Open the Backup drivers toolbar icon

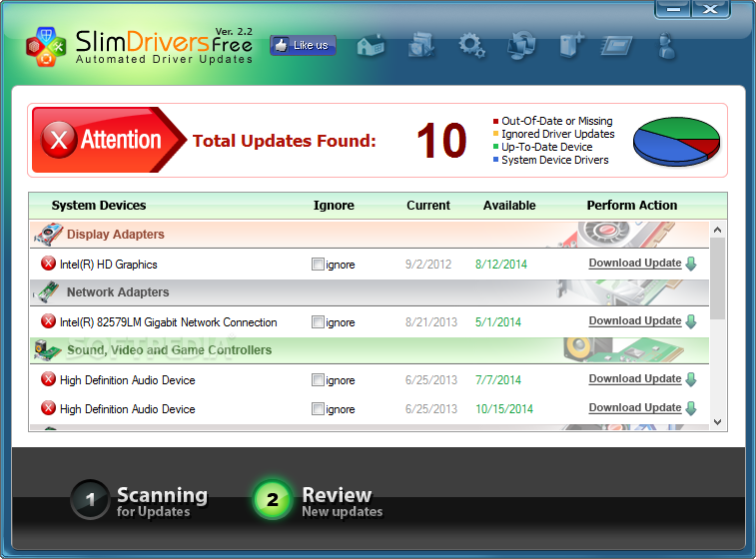coord(420,45)
